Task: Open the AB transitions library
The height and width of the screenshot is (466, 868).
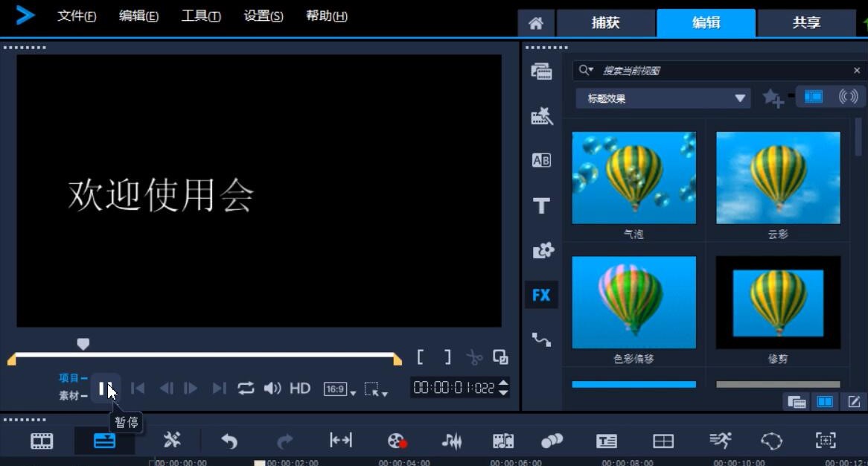Action: [541, 161]
